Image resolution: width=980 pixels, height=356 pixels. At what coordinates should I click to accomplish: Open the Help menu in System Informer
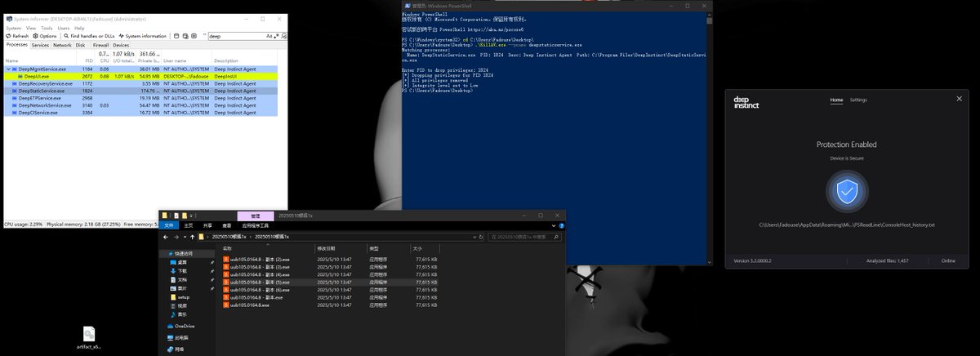[x=79, y=28]
